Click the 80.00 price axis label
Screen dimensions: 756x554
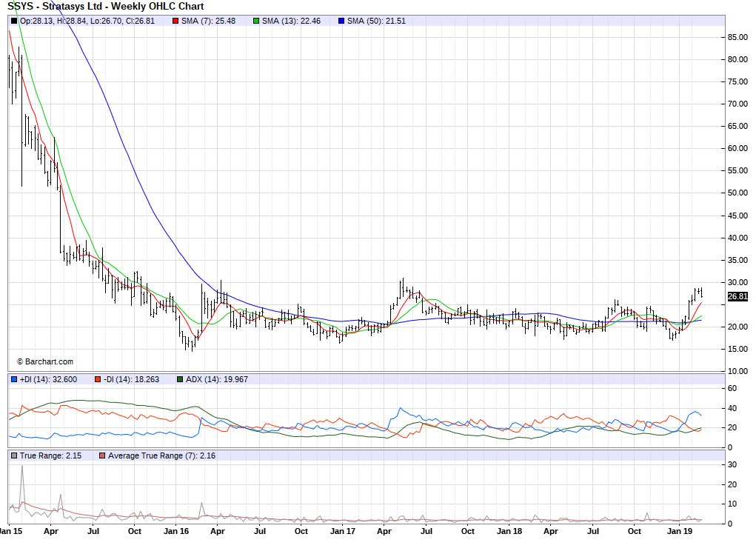point(737,59)
